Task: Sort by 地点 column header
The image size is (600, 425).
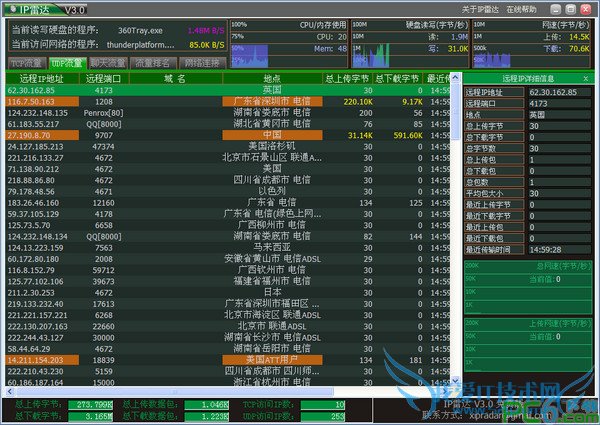Action: [x=272, y=77]
